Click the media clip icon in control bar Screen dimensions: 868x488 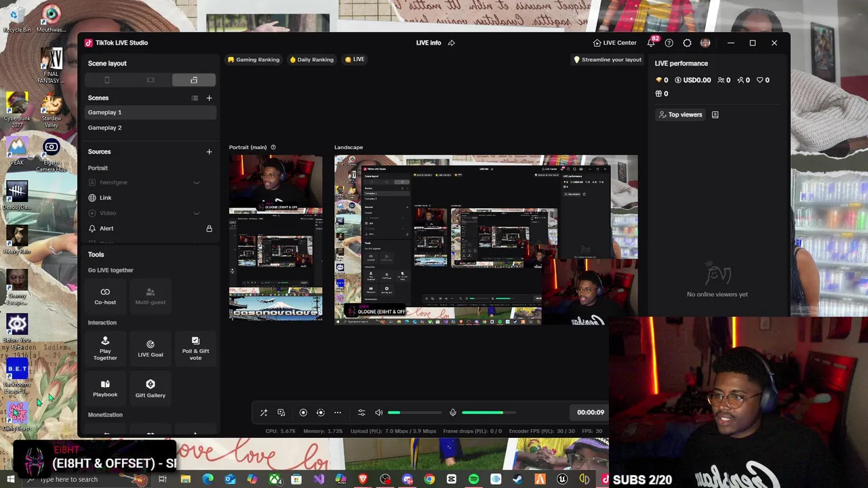[281, 413]
